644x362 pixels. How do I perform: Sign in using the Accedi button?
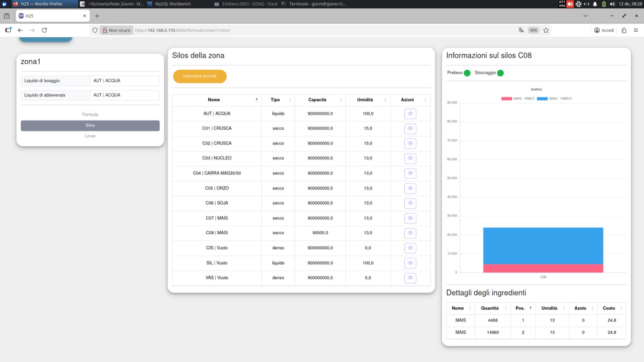604,30
